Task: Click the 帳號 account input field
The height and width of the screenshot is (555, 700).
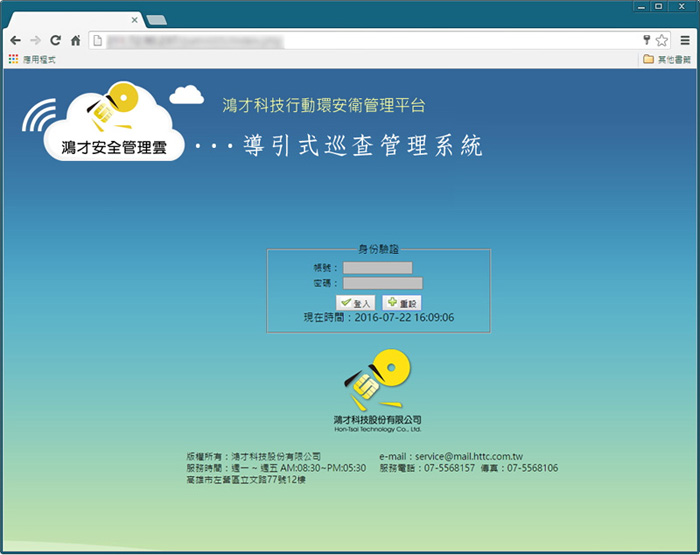Action: [x=378, y=267]
